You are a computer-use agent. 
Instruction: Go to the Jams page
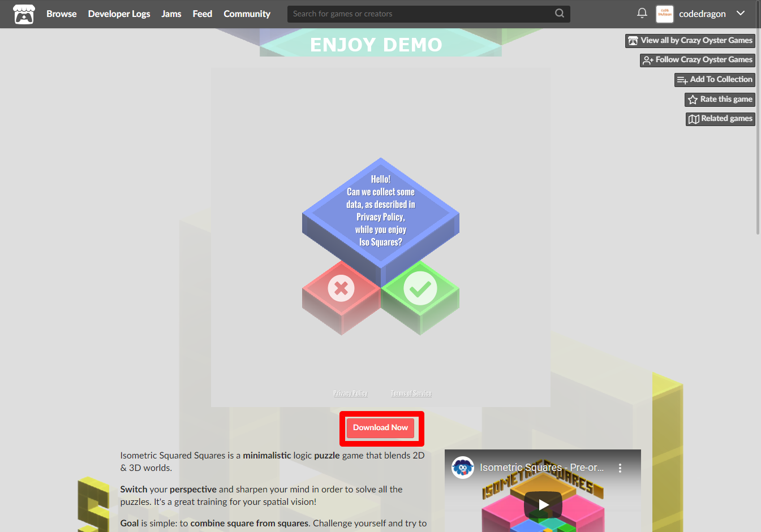[171, 14]
